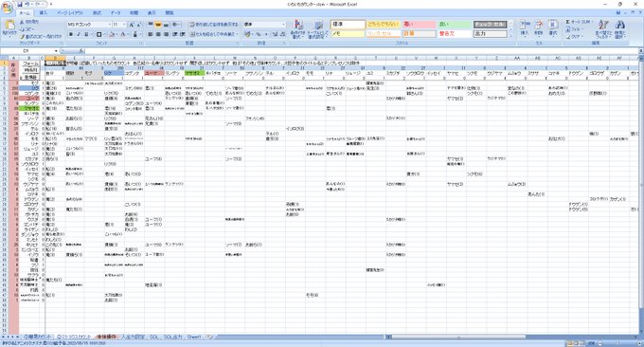Toggle Top Align vertical alignment
The height and width of the screenshot is (347, 644).
151,25
